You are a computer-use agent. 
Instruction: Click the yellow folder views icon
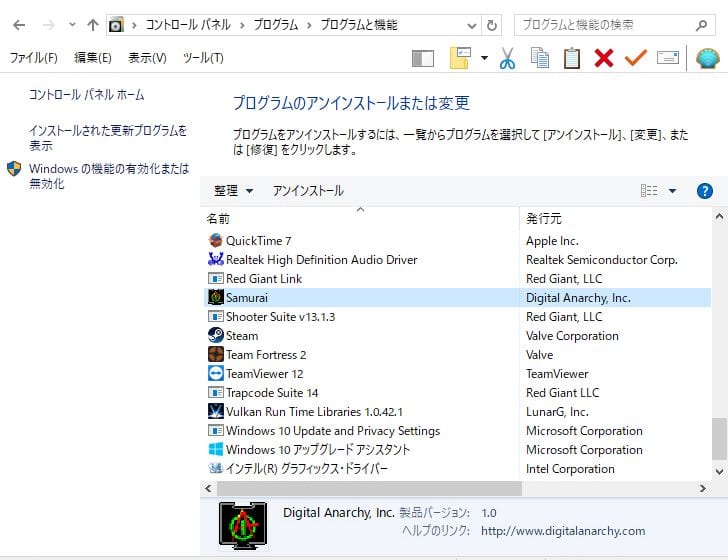[461, 59]
